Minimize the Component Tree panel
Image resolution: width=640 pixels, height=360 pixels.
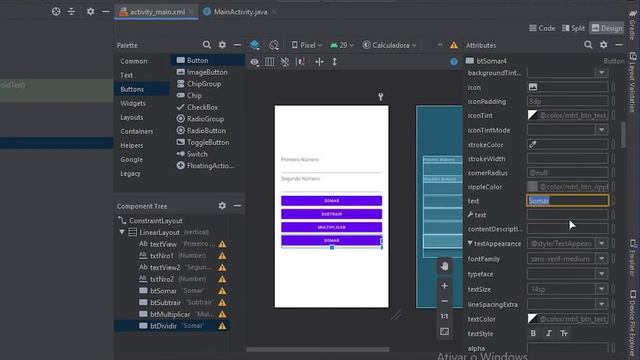[237, 206]
